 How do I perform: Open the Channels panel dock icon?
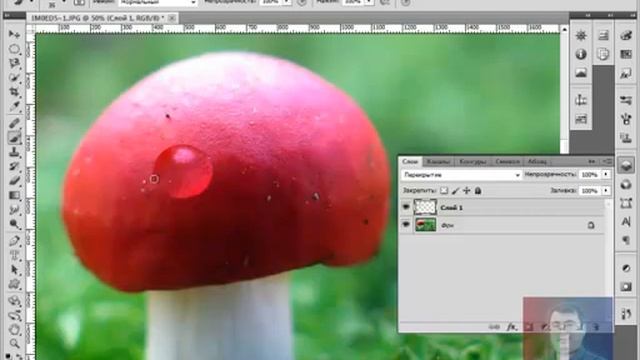click(x=626, y=184)
